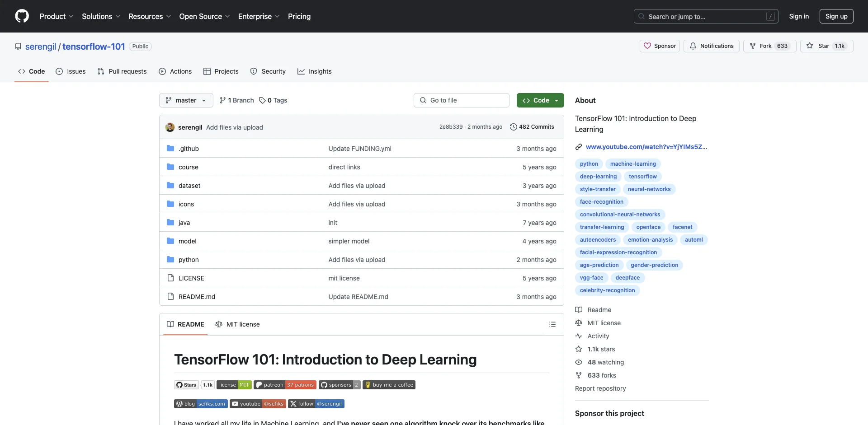Image resolution: width=868 pixels, height=425 pixels.
Task: Expand the Resources menu
Action: 150,16
